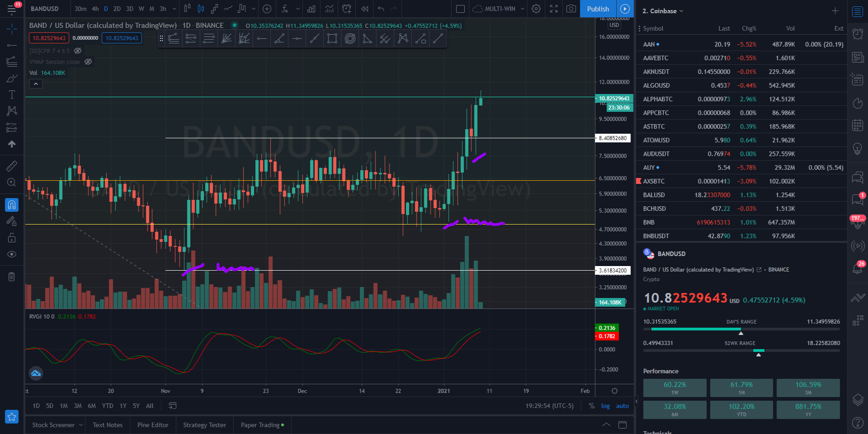The width and height of the screenshot is (868, 434).
Task: Open the brush drawing tool
Action: pos(12,78)
